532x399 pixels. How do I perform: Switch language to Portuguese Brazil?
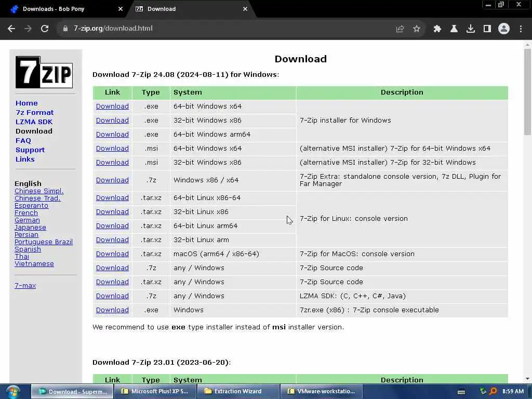pyautogui.click(x=44, y=242)
